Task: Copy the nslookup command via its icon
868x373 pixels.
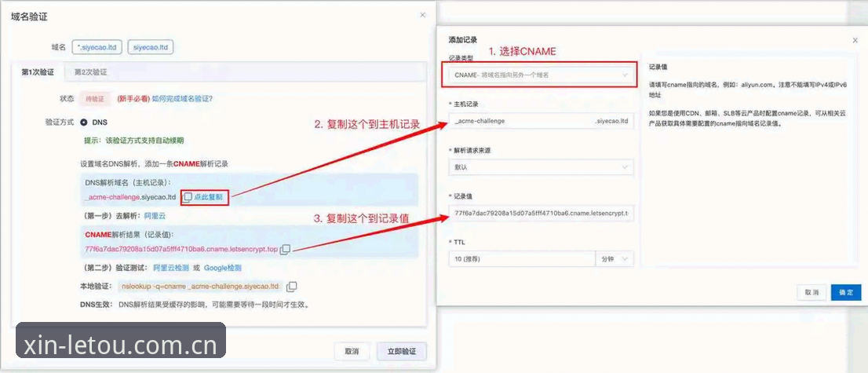Action: click(291, 287)
